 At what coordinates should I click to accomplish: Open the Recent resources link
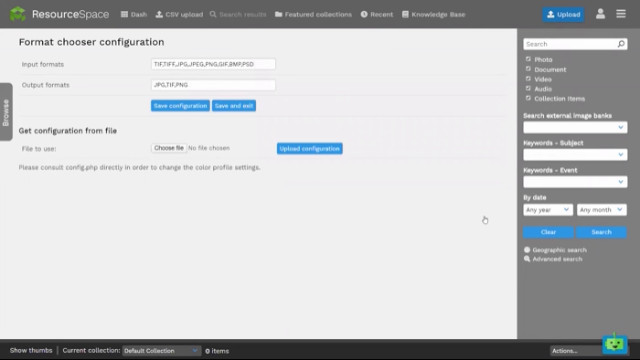377,14
